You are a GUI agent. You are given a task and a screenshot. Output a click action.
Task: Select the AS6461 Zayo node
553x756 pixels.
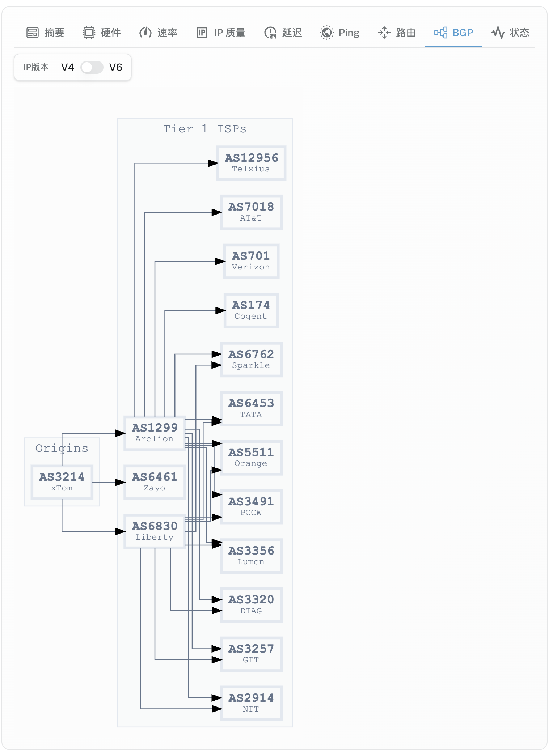point(155,482)
